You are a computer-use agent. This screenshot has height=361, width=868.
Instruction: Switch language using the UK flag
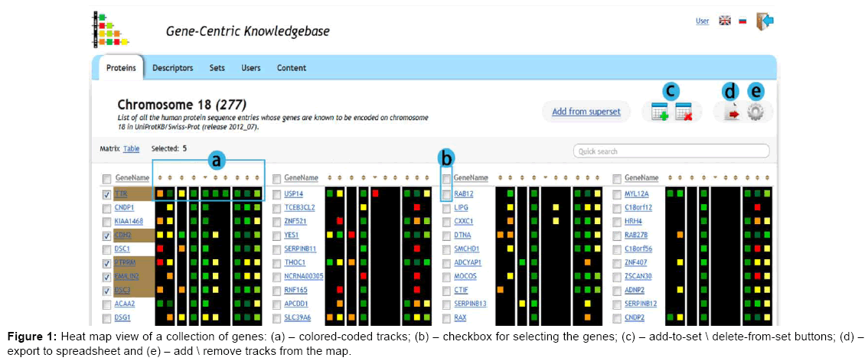pos(724,21)
